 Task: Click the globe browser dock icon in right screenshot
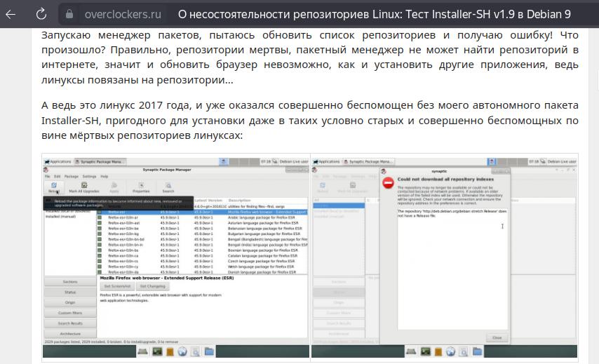(x=450, y=351)
